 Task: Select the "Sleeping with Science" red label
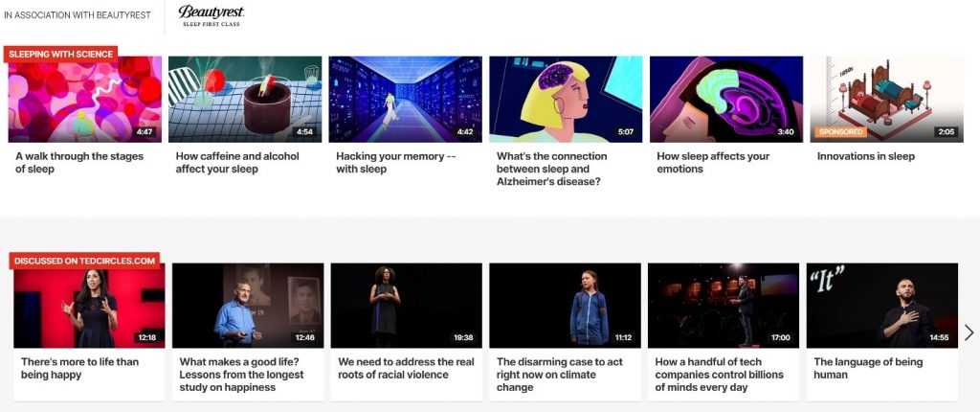click(x=60, y=55)
